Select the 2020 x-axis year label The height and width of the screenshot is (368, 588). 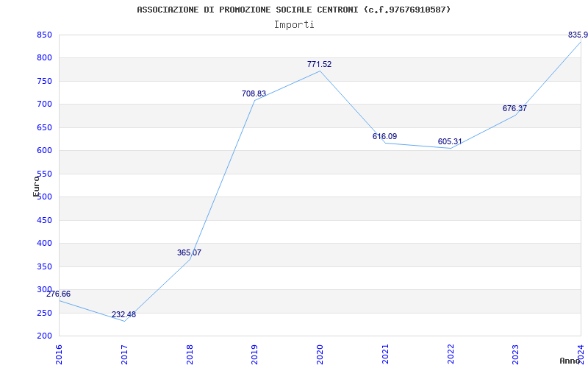click(320, 355)
